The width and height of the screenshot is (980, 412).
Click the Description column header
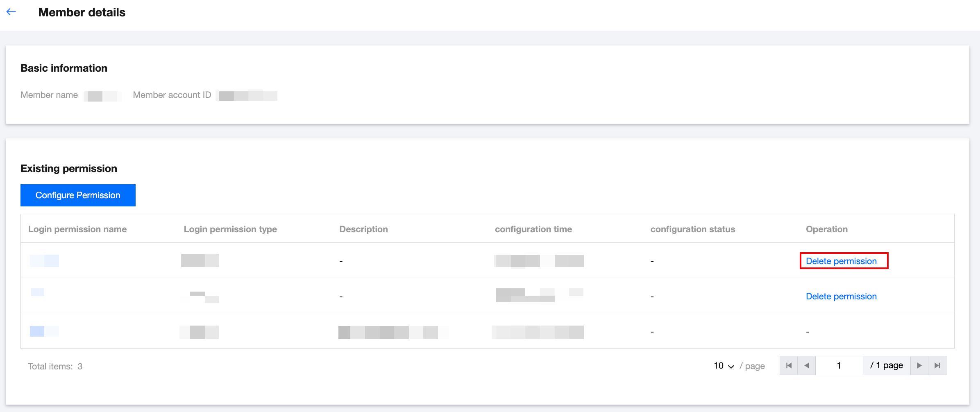[x=363, y=229]
